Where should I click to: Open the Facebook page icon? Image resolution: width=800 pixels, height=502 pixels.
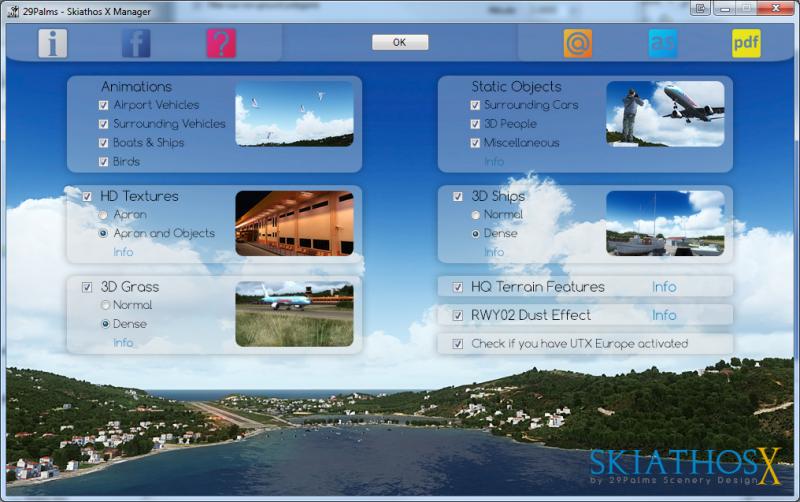[136, 43]
